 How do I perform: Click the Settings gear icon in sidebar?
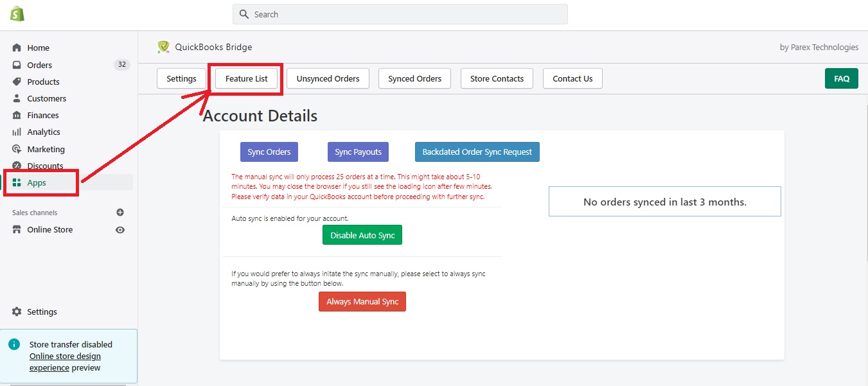click(17, 311)
